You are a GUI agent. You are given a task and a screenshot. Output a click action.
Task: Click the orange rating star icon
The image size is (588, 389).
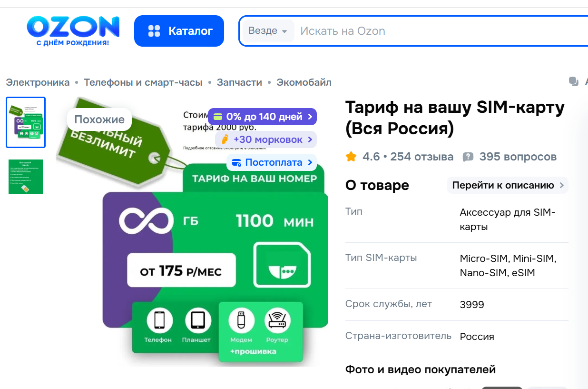click(x=351, y=157)
